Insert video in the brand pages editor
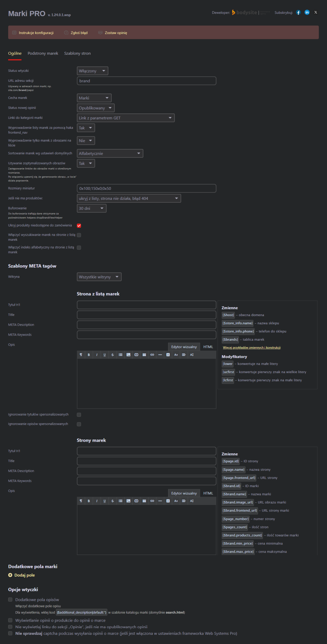This screenshot has height=644, width=327. tap(136, 501)
